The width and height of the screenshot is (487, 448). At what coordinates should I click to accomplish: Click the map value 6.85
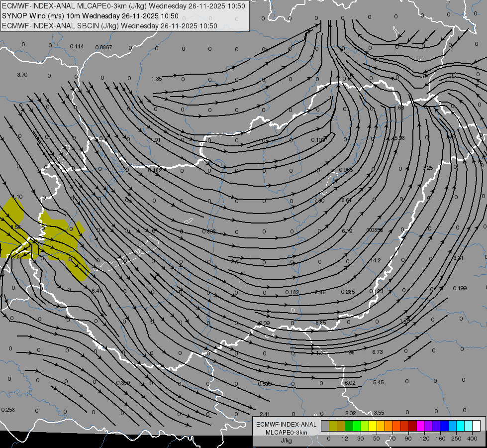coord(321,323)
